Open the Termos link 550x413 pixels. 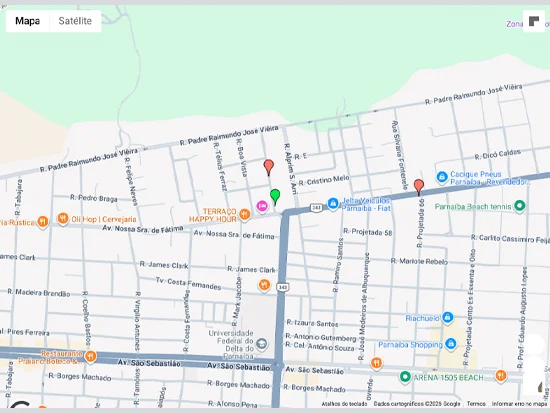(x=476, y=404)
